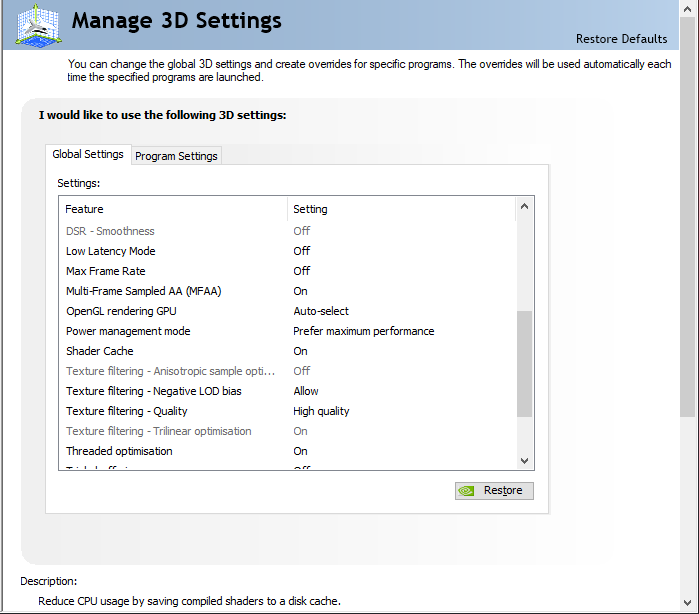Select Texture filtering - Negative LOD bias
The image size is (699, 614).
[154, 391]
